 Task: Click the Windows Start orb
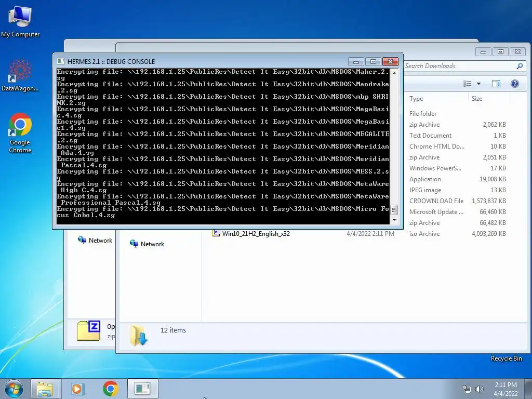pos(14,389)
